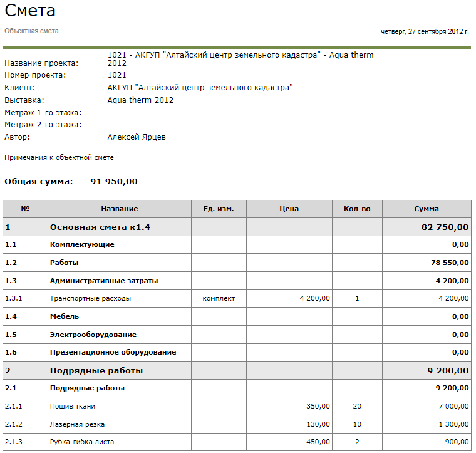Click the "Электрооборудование" row
Screen dimensions: 476x453
coord(93,335)
